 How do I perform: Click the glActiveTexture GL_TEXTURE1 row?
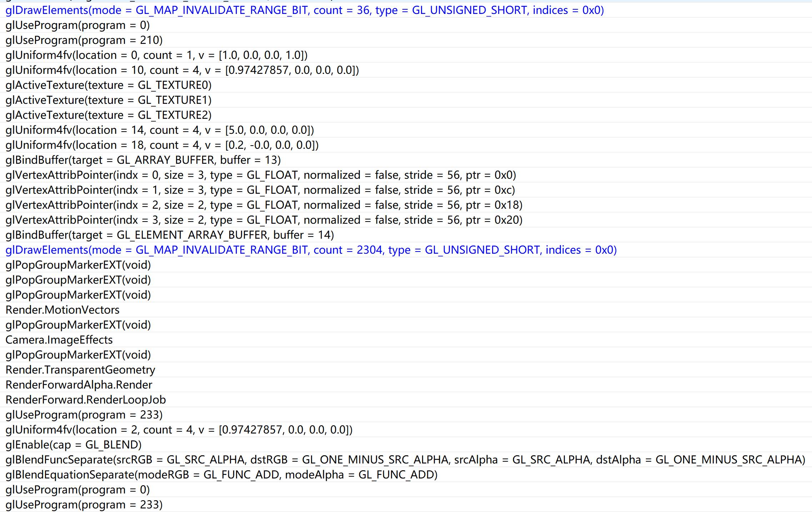109,100
